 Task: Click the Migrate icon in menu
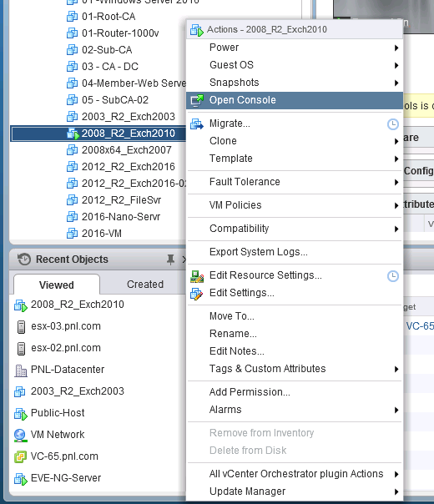(x=197, y=123)
